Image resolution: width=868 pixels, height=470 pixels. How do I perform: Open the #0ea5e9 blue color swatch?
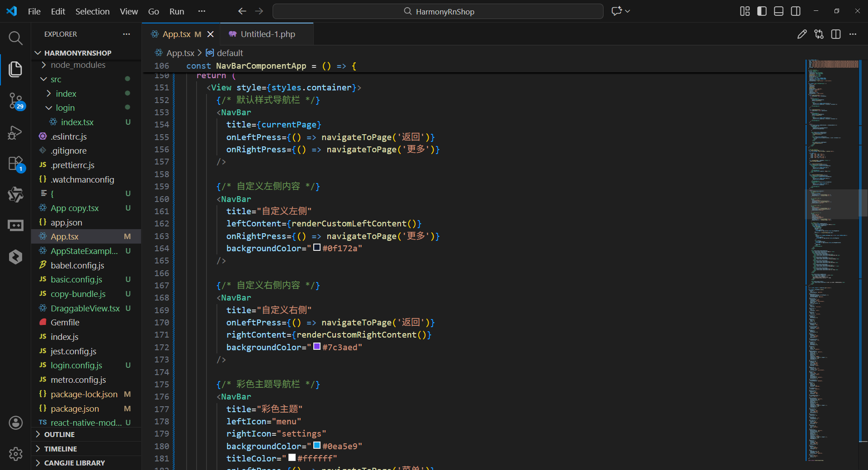[317, 446]
